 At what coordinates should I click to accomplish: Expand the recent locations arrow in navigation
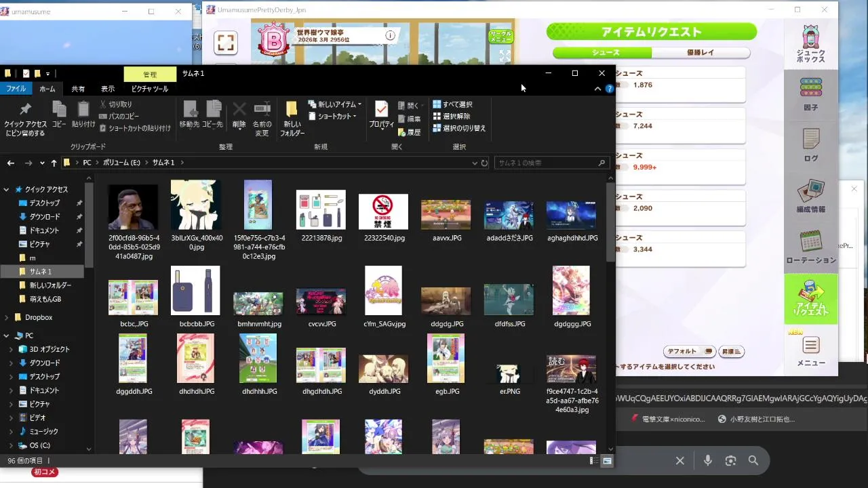pyautogui.click(x=42, y=163)
